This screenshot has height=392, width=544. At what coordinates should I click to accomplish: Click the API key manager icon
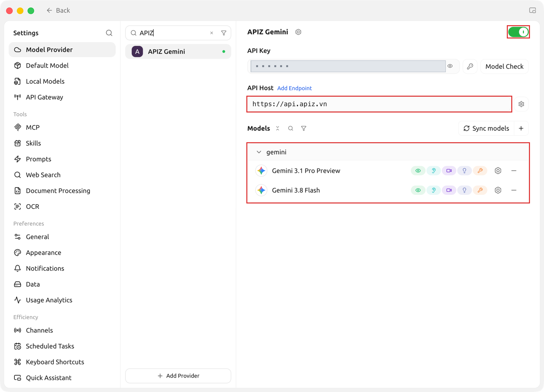click(470, 66)
